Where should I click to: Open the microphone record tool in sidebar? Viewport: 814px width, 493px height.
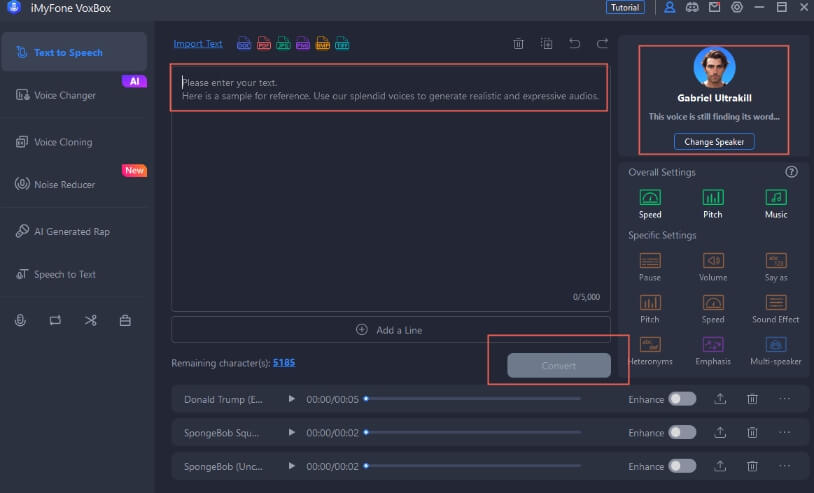click(20, 320)
